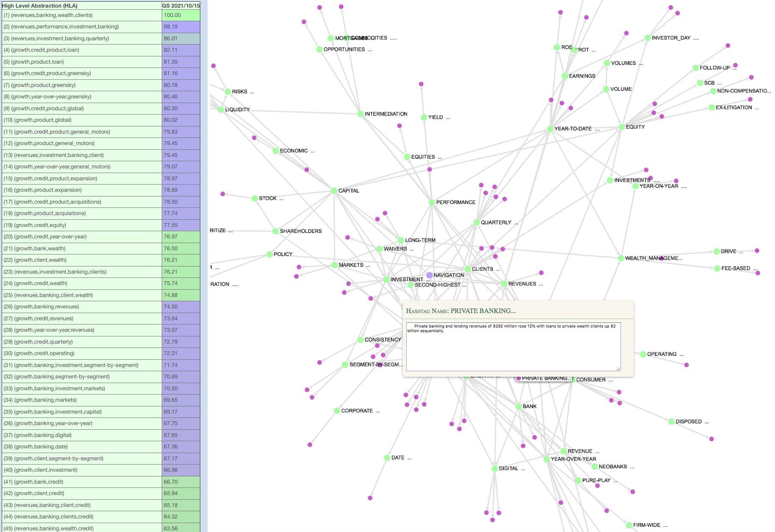Image resolution: width=775 pixels, height=532 pixels.
Task: Select the WEALTH_MANAGEMENT node dot
Action: 621,258
